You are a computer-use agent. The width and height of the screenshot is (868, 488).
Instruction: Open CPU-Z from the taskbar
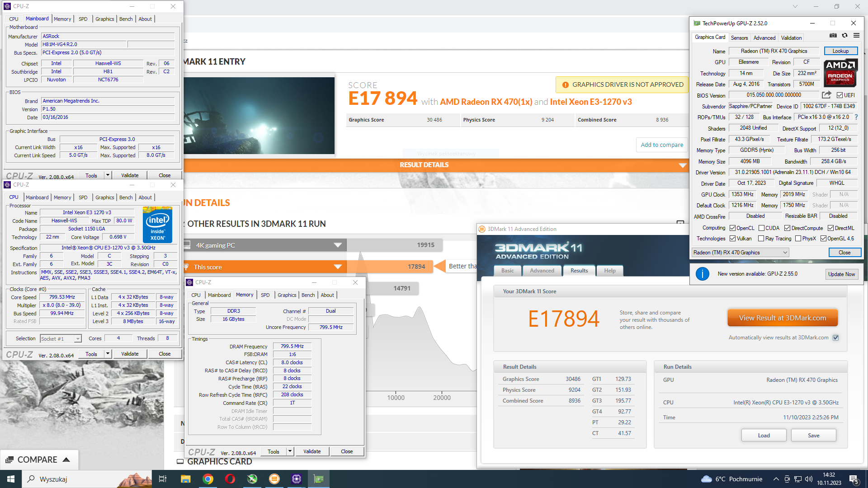[x=297, y=479]
